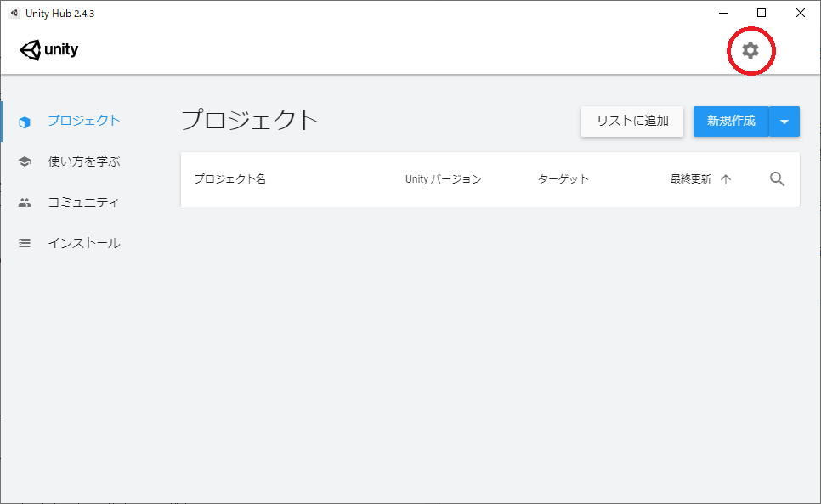Open Hub settings with the gear icon
The image size is (821, 504).
tap(749, 51)
